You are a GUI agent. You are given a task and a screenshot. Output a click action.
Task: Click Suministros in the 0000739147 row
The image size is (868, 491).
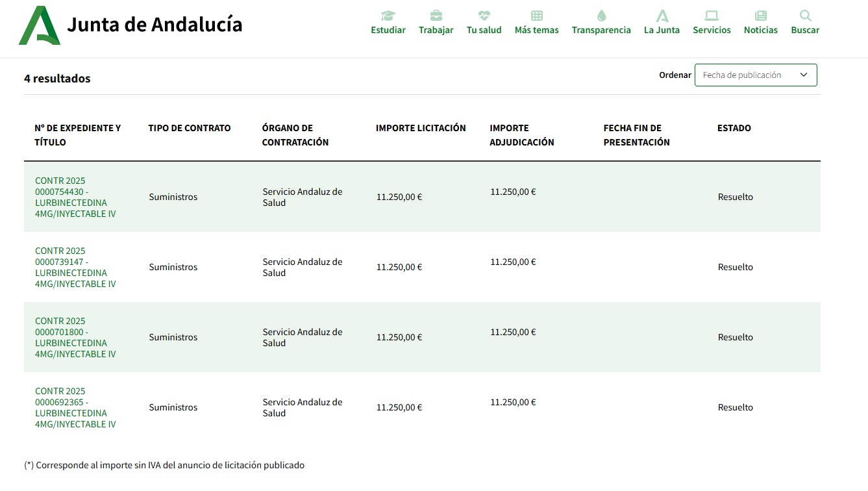point(173,267)
